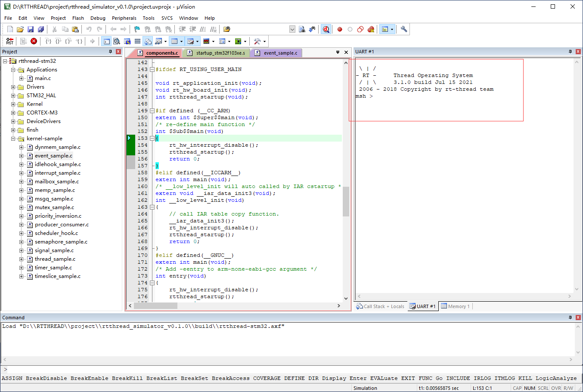
Task: Open the Peripherals menu
Action: (x=124, y=18)
